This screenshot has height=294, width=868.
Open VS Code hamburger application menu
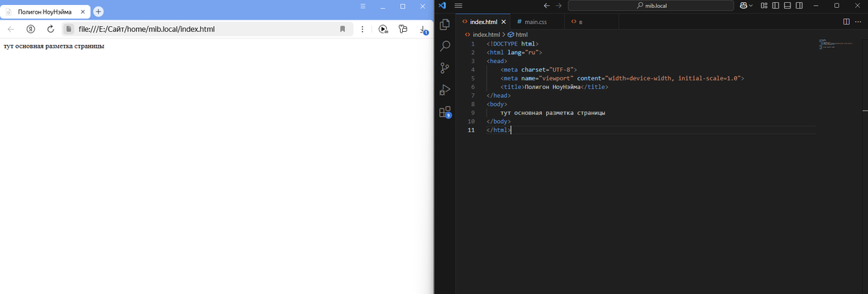[459, 5]
